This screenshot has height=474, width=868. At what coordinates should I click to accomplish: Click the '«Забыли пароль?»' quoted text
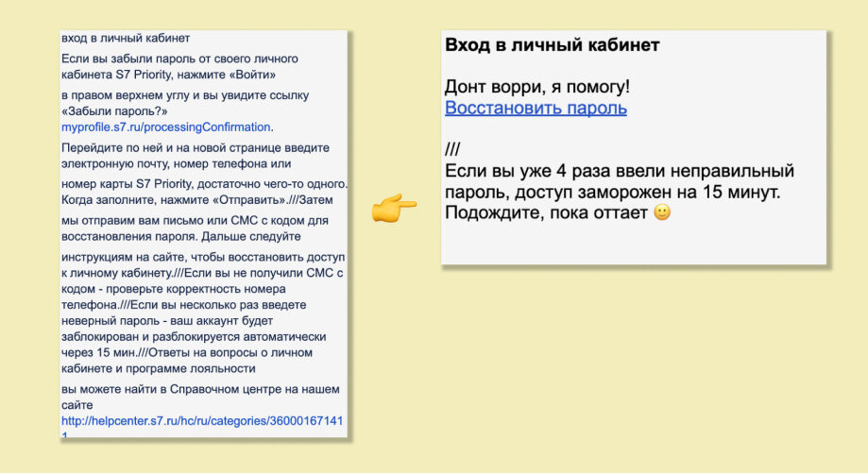point(114,111)
